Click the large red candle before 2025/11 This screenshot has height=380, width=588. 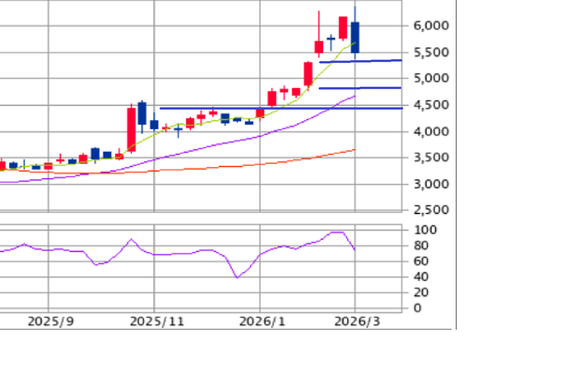tap(132, 130)
